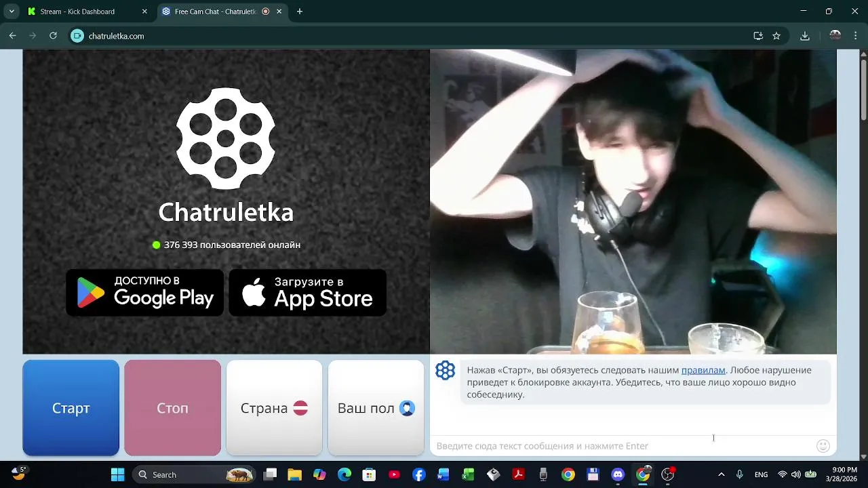Click the blue Старт button

[x=71, y=408]
